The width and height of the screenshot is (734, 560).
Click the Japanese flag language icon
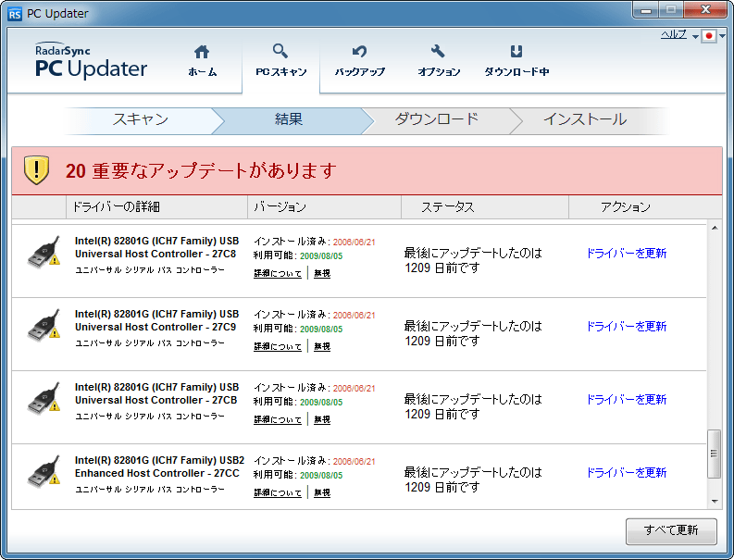[709, 35]
